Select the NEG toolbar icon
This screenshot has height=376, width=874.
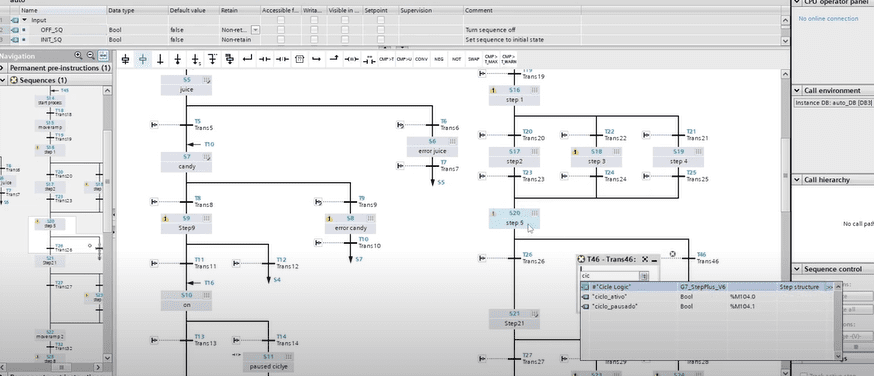point(439,58)
